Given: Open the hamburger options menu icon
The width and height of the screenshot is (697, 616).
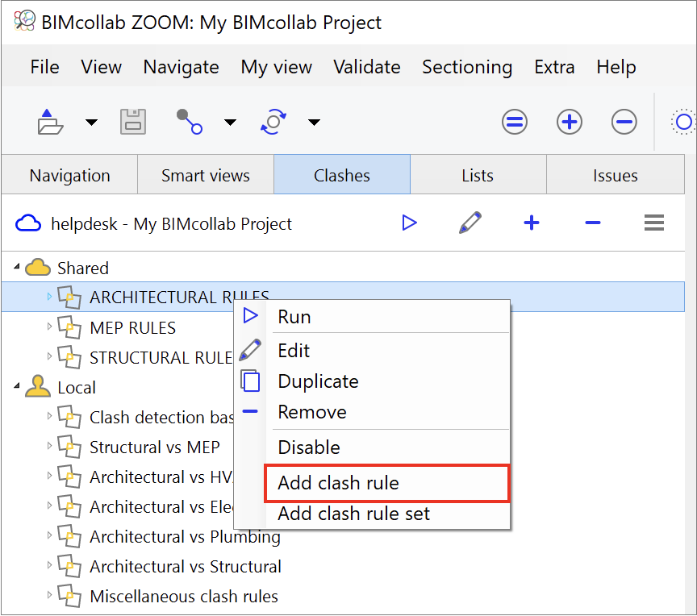Looking at the screenshot, I should pyautogui.click(x=654, y=223).
